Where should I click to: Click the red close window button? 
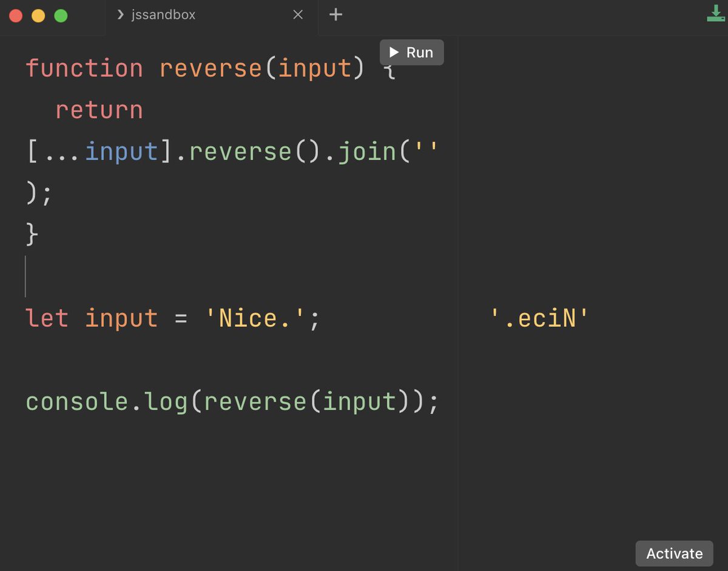tap(16, 16)
